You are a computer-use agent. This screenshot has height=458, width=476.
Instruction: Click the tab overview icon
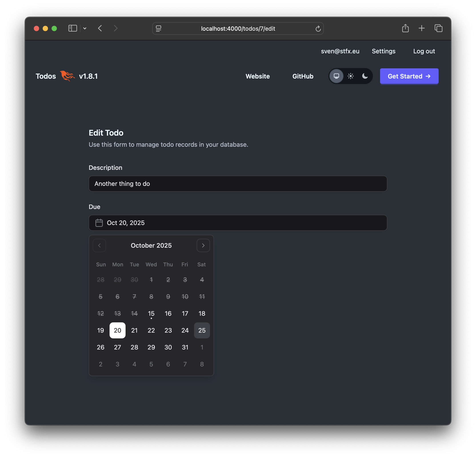(x=439, y=28)
